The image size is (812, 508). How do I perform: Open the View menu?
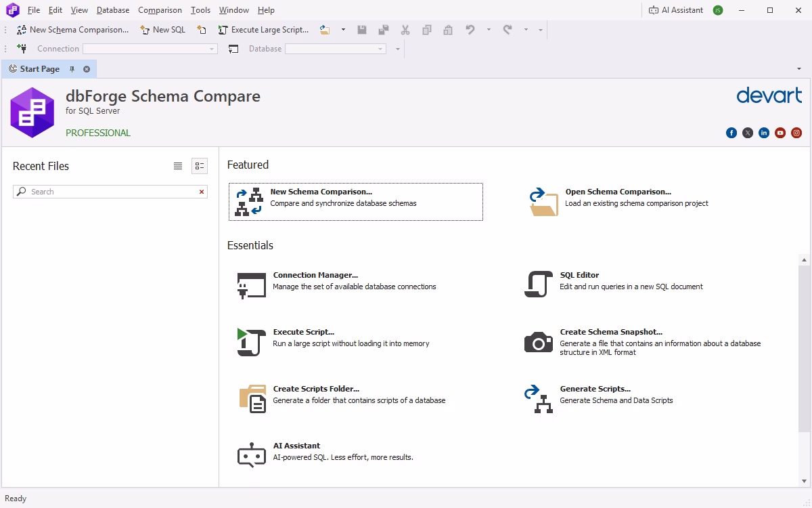(x=79, y=10)
